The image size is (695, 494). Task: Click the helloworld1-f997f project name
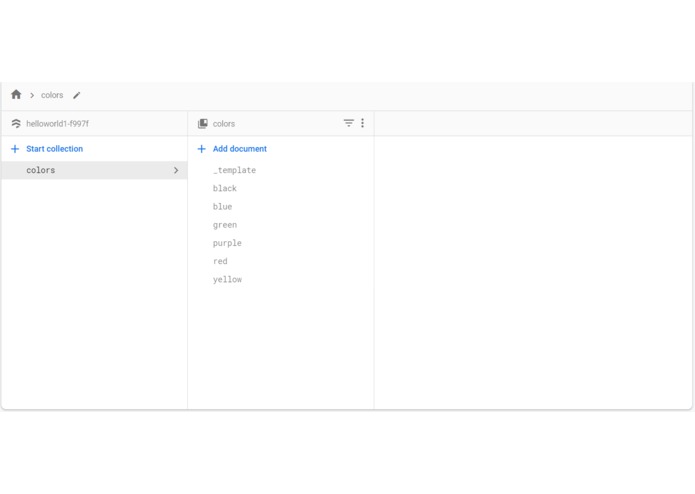[58, 124]
